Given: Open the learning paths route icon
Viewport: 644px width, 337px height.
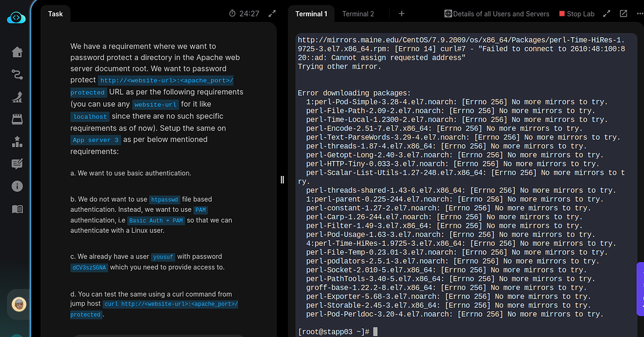Looking at the screenshot, I should pos(17,75).
